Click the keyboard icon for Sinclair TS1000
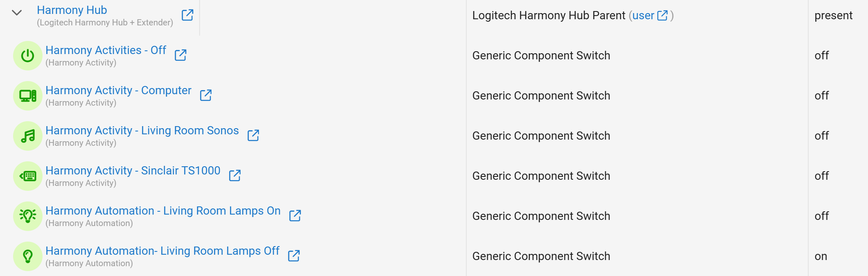This screenshot has height=276, width=868. point(28,176)
